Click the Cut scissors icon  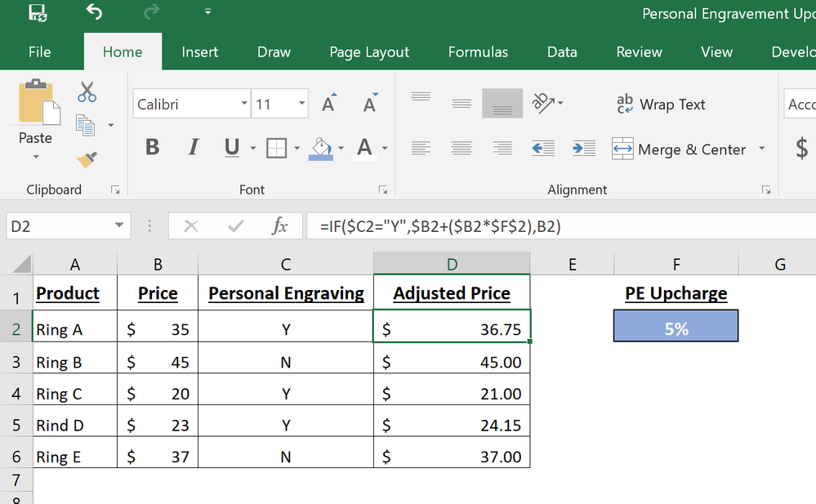87,91
